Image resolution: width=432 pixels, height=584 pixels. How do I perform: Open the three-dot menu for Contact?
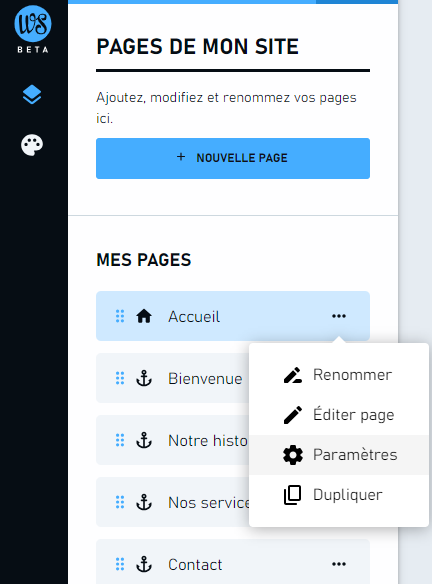(339, 564)
